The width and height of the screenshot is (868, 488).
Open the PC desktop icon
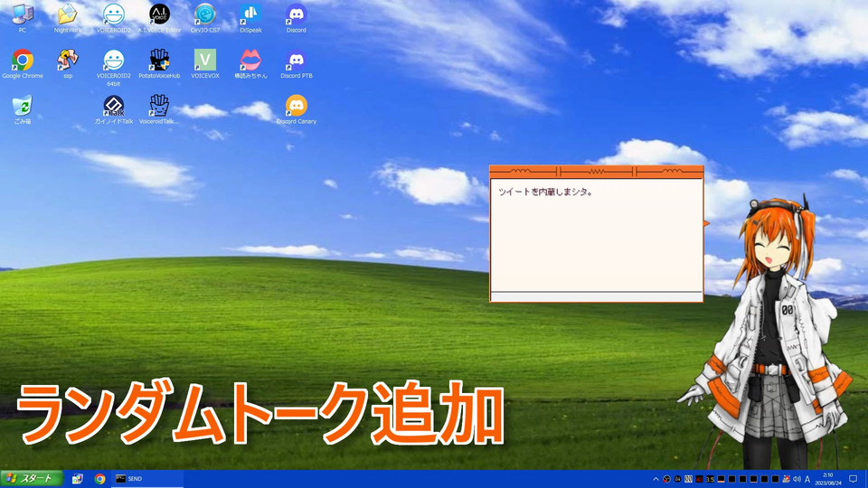(x=22, y=17)
